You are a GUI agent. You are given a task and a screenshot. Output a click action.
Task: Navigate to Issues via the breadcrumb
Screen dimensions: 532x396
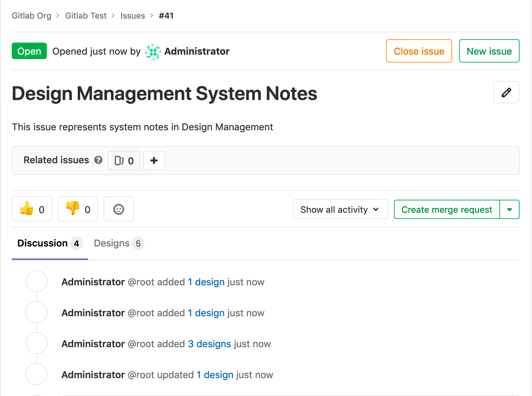click(132, 15)
